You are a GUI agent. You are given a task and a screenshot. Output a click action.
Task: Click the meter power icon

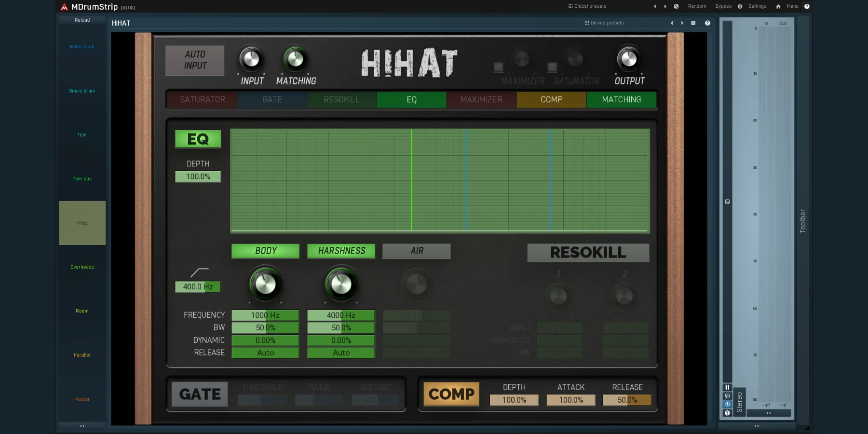point(727,405)
